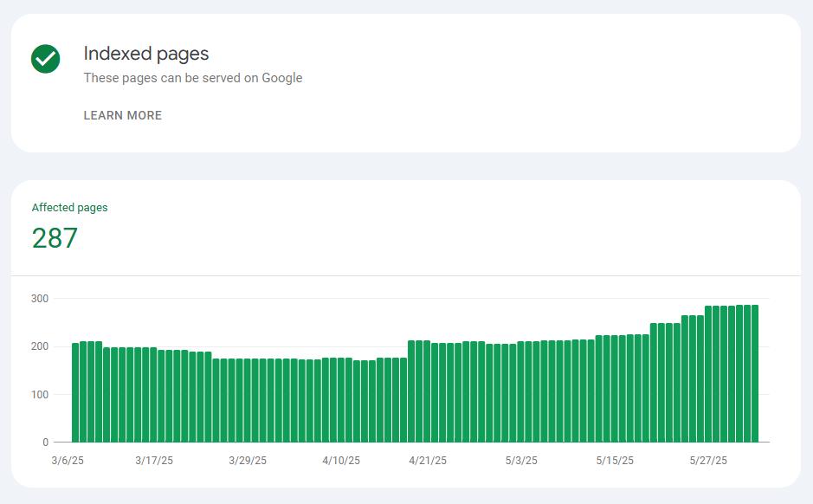Click the green checkmark Indexed pages icon

[46, 59]
